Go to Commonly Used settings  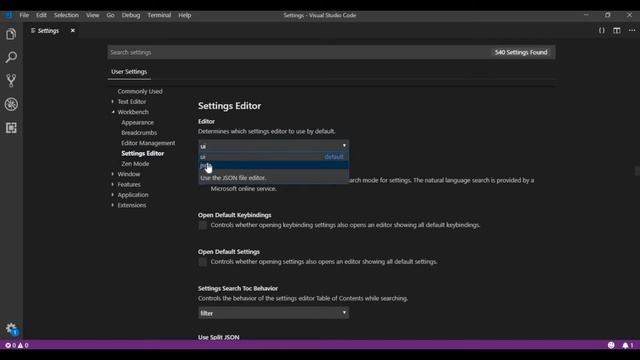(x=140, y=91)
